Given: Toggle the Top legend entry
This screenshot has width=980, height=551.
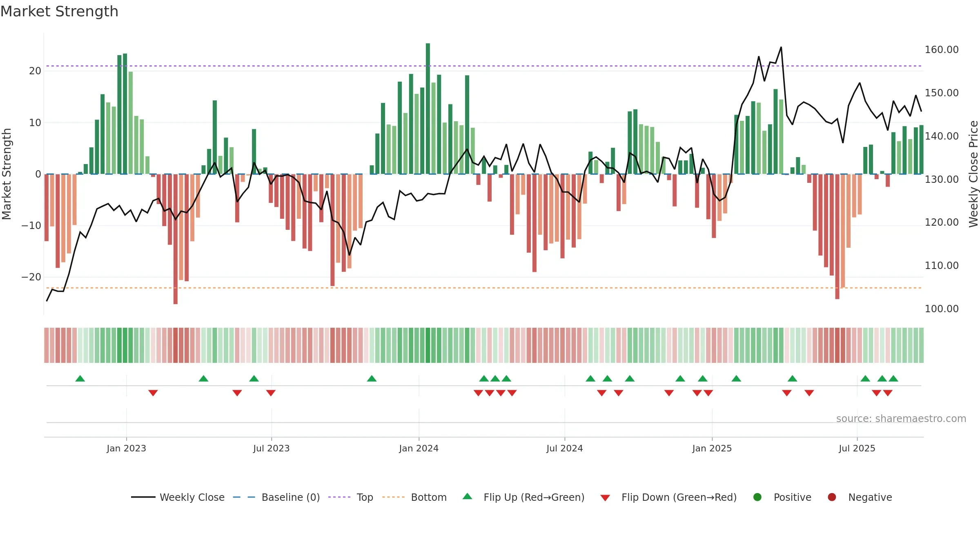Looking at the screenshot, I should tap(350, 497).
